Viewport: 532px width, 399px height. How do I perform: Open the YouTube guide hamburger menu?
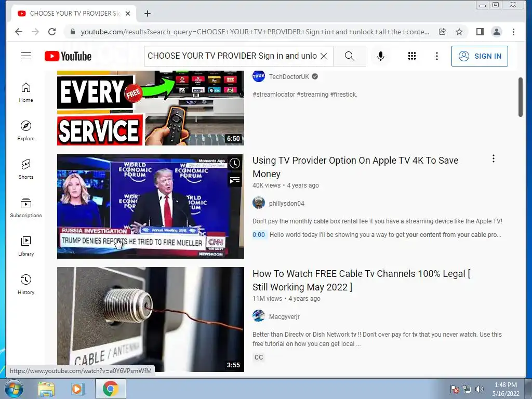click(x=26, y=56)
